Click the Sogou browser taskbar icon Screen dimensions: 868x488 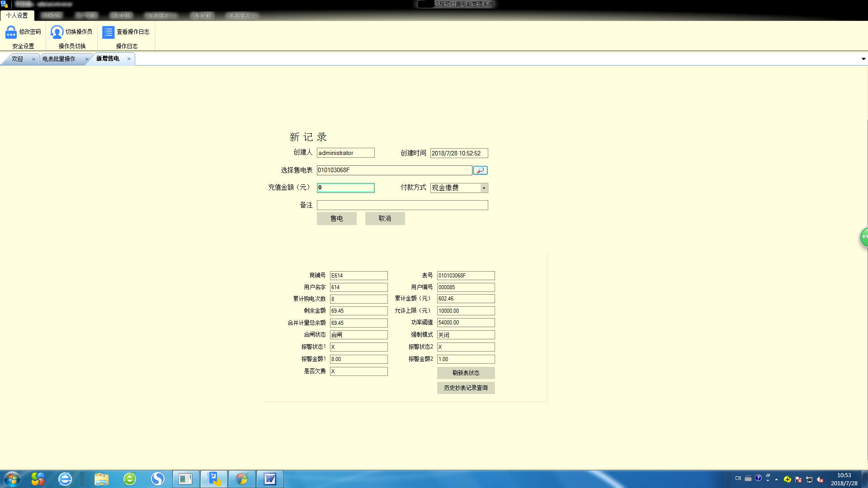158,479
